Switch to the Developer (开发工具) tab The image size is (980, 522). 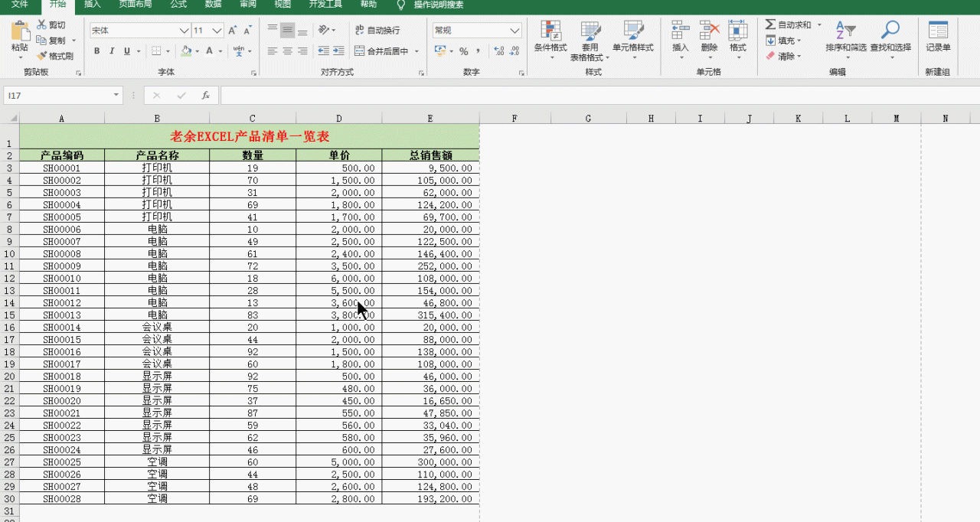(x=327, y=5)
